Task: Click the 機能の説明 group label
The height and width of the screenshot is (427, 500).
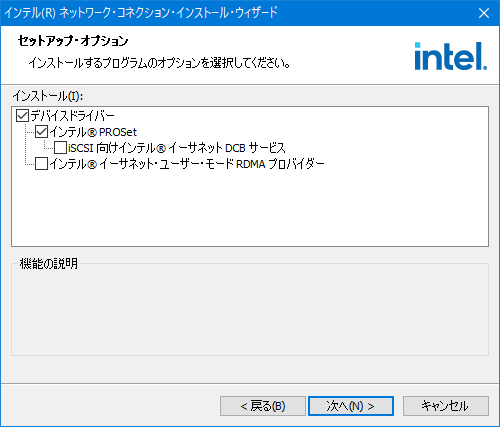Action: (x=49, y=264)
